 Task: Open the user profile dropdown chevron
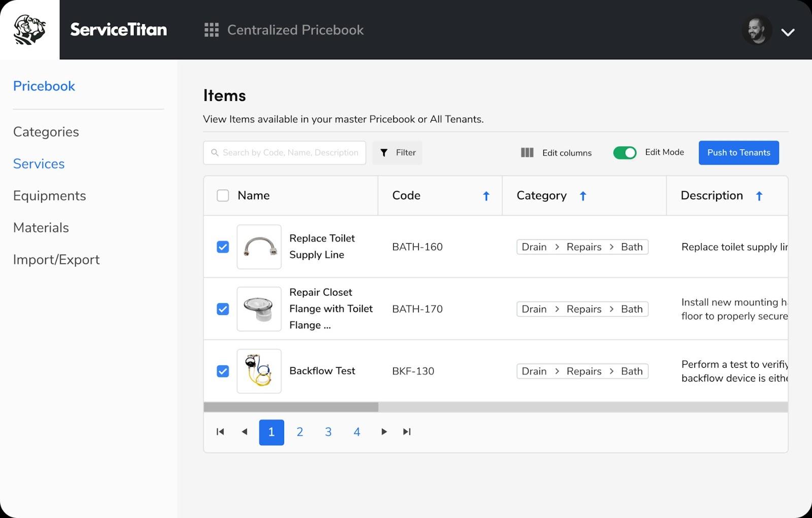pos(788,32)
